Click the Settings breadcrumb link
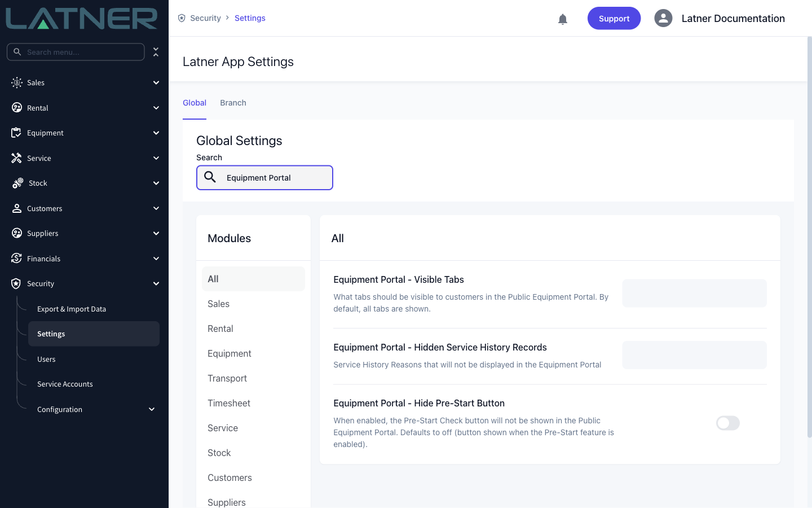 click(x=250, y=18)
